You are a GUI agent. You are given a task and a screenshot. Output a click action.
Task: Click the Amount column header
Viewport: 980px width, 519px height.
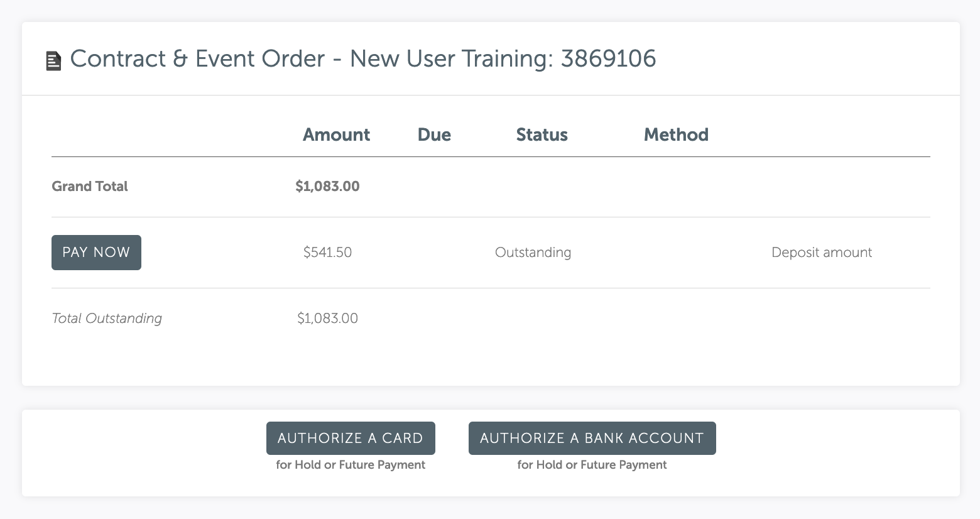(336, 134)
